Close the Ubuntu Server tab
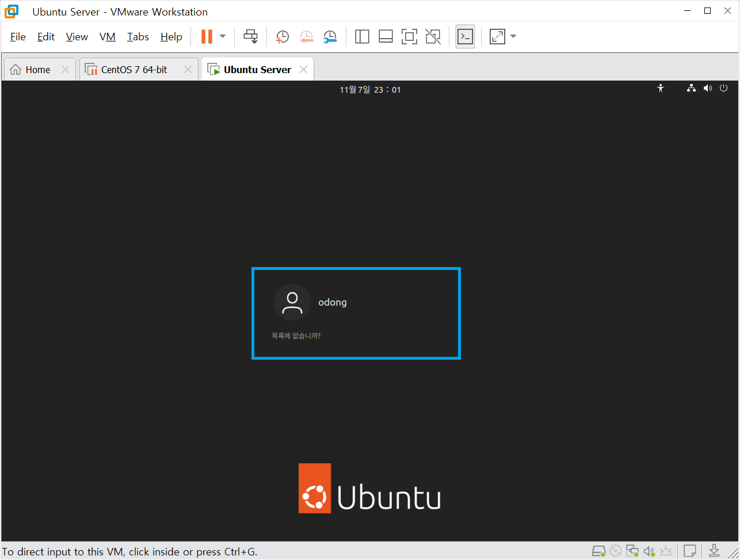This screenshot has height=560, width=740. coord(303,70)
